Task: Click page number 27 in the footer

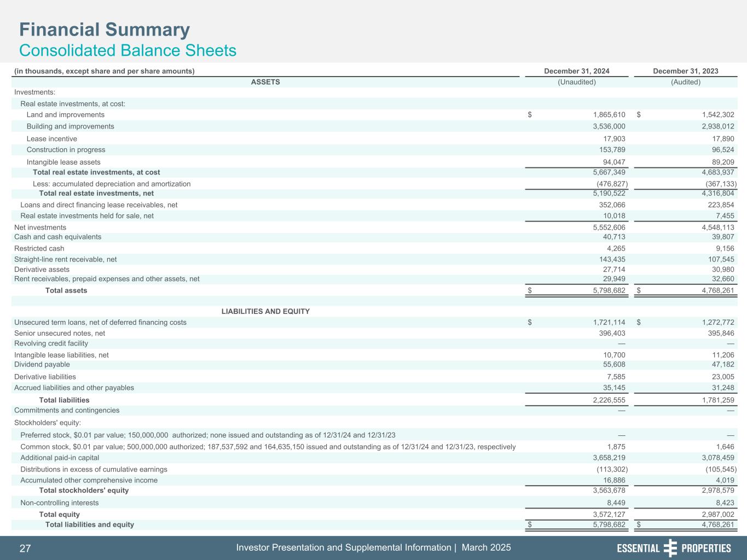Action: [x=25, y=548]
